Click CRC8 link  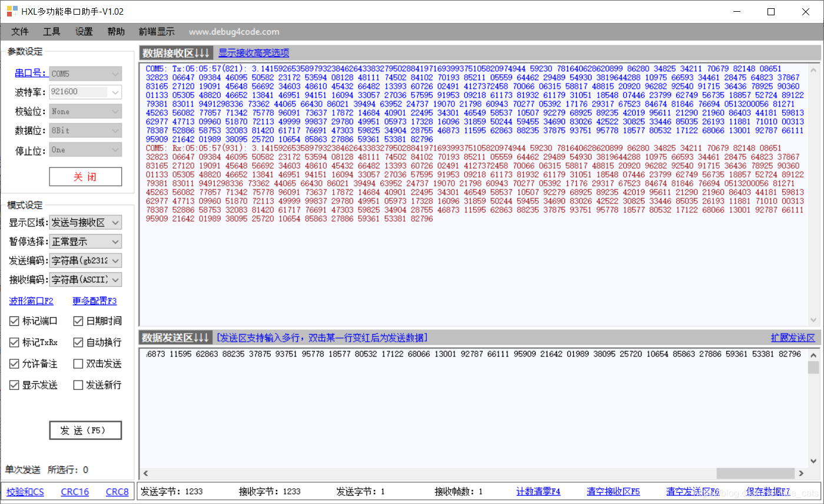tap(117, 492)
